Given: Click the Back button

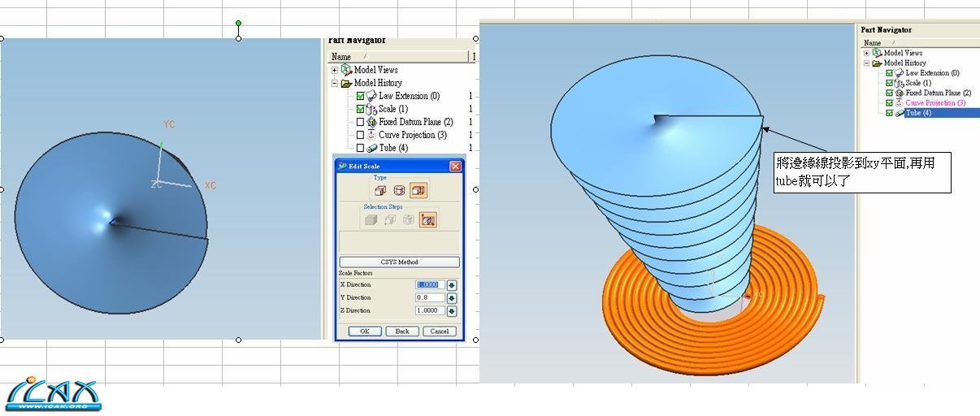Looking at the screenshot, I should [402, 331].
